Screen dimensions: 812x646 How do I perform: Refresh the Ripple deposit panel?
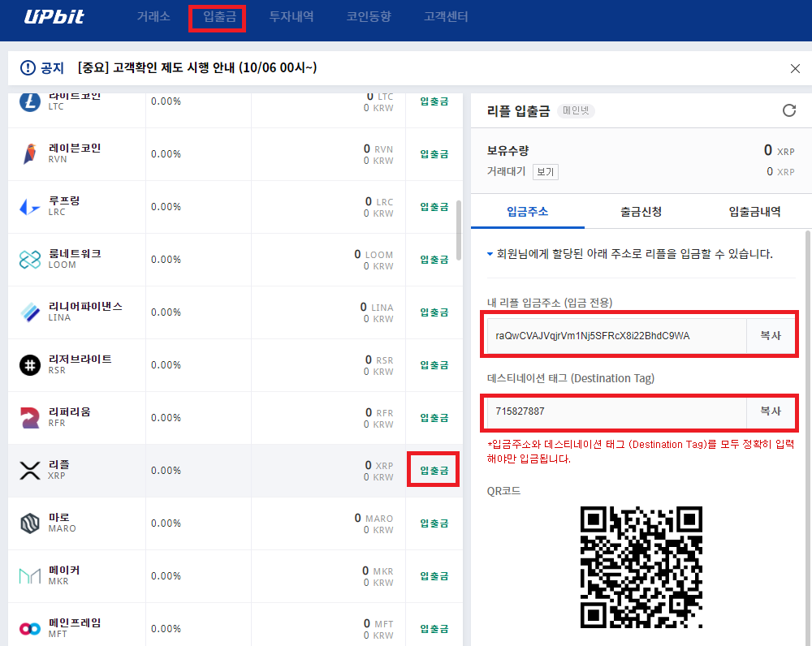point(788,110)
